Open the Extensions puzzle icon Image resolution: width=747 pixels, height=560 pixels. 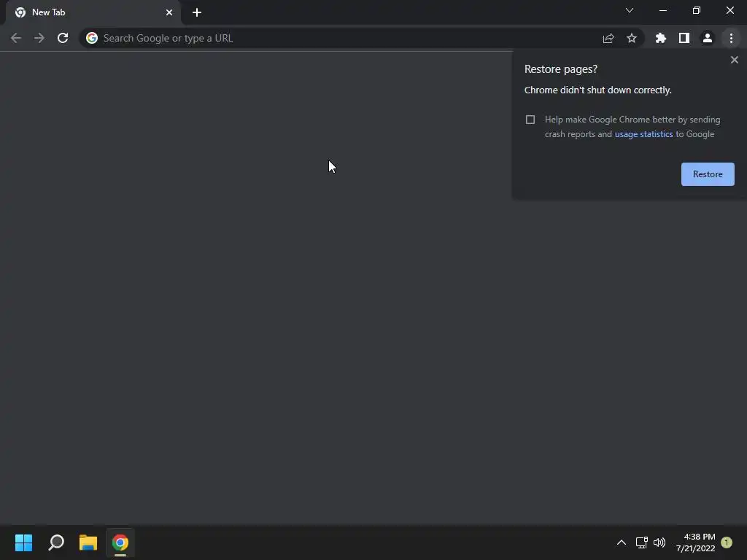pyautogui.click(x=661, y=38)
